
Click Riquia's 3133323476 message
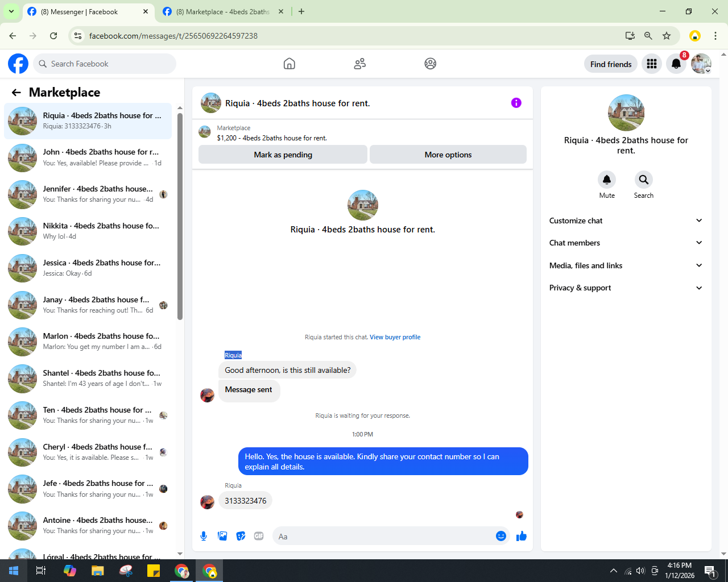pyautogui.click(x=246, y=501)
